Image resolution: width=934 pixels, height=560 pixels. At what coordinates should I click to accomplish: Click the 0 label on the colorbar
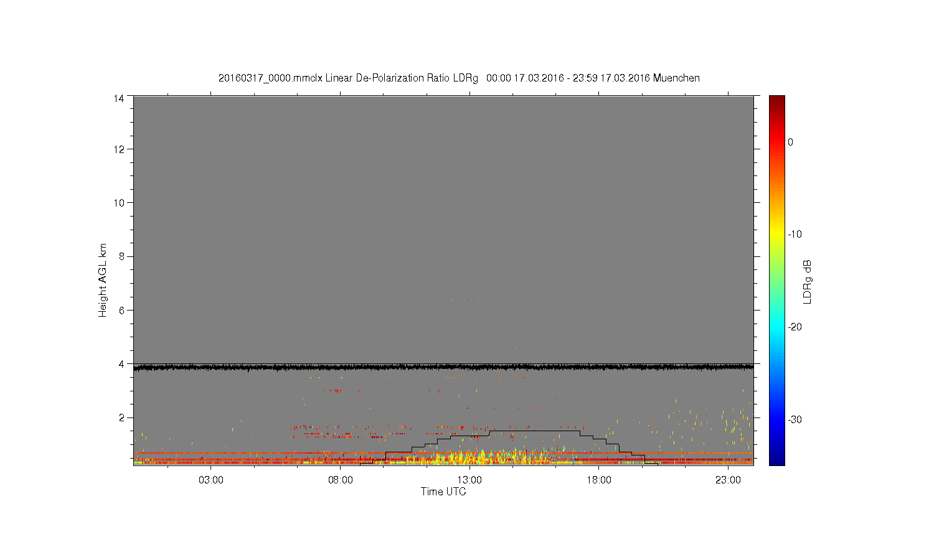tap(791, 142)
